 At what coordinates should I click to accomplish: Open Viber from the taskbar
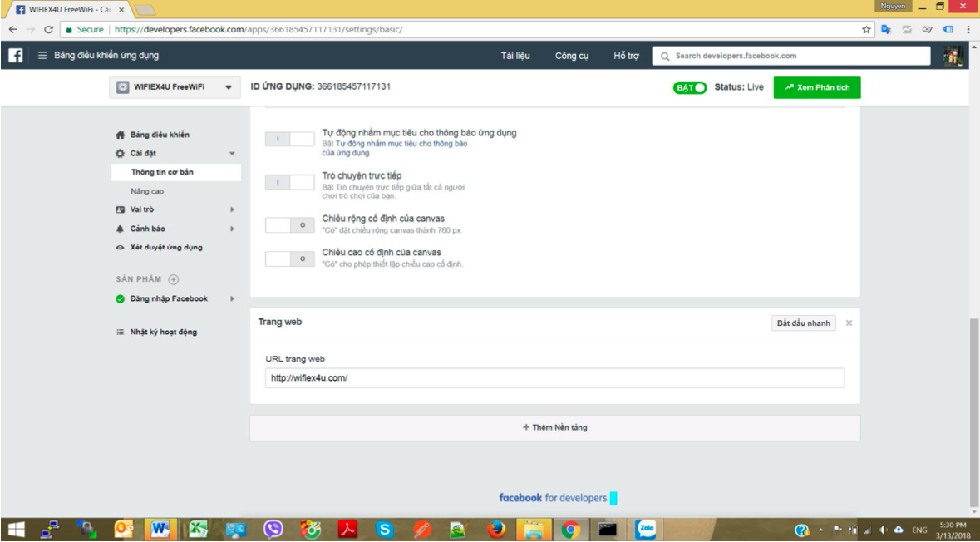[273, 530]
